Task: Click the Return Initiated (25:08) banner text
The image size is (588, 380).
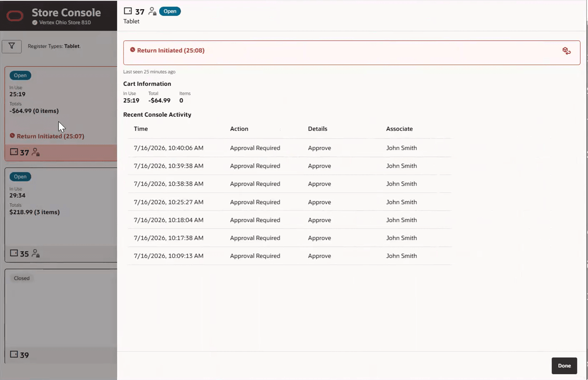Action: (171, 50)
